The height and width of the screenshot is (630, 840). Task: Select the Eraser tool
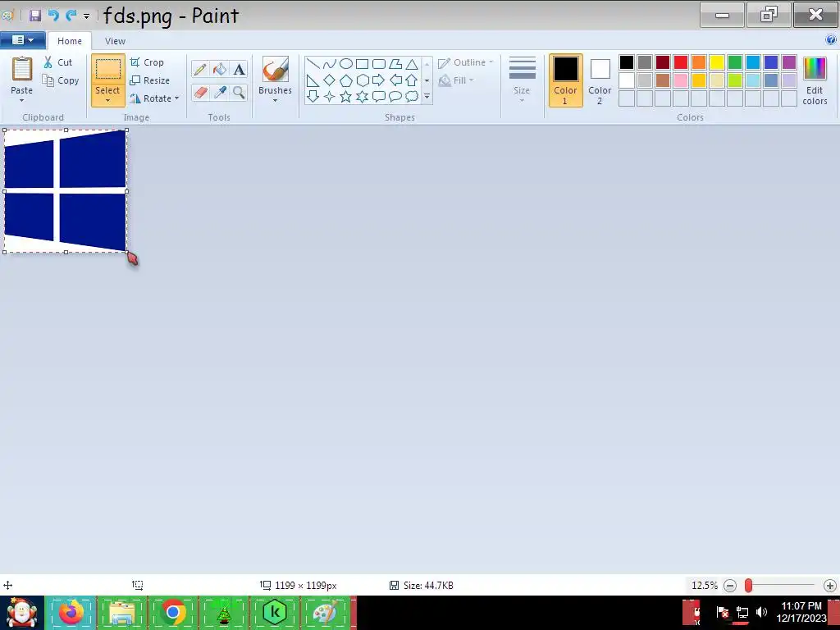[200, 92]
